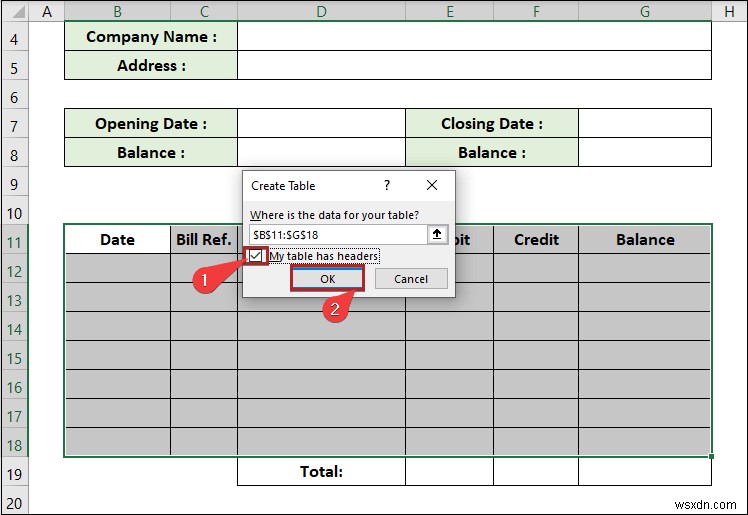Select column A header
The height and width of the screenshot is (515, 748).
point(47,11)
